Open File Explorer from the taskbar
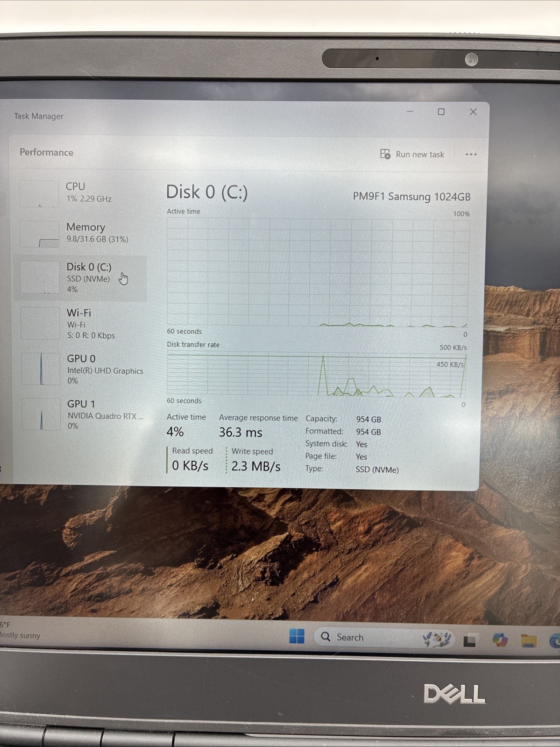 tap(529, 640)
